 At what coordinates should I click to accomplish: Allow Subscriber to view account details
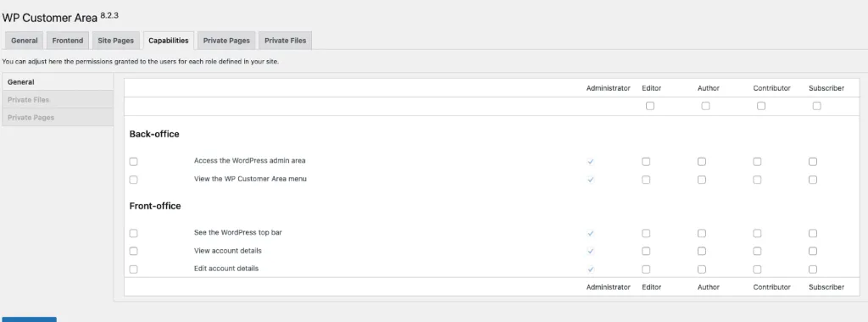pos(813,251)
